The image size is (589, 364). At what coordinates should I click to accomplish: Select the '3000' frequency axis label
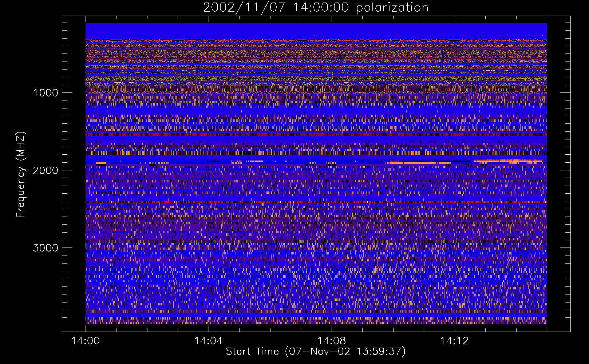46,248
